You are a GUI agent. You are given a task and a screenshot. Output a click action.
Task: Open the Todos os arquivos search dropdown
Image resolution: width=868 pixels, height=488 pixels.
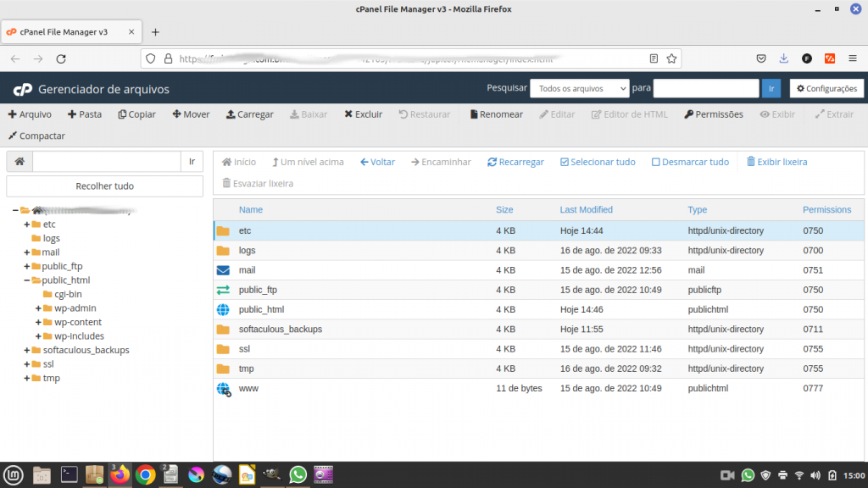click(x=579, y=88)
